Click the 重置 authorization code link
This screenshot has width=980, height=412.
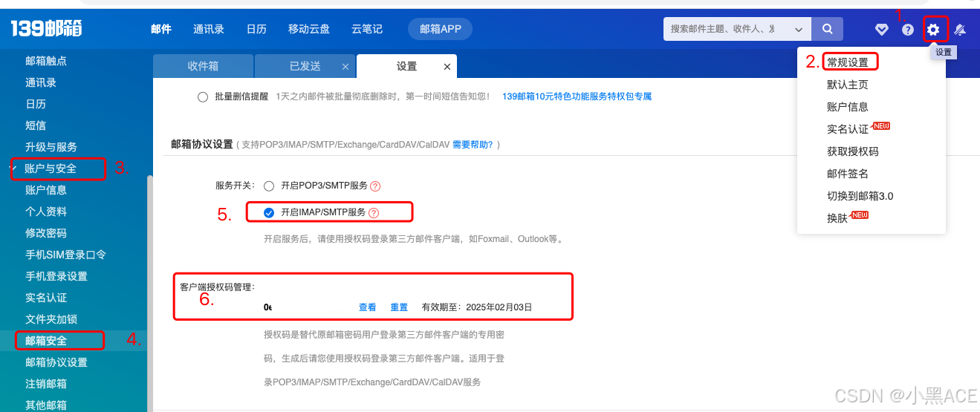coord(399,307)
